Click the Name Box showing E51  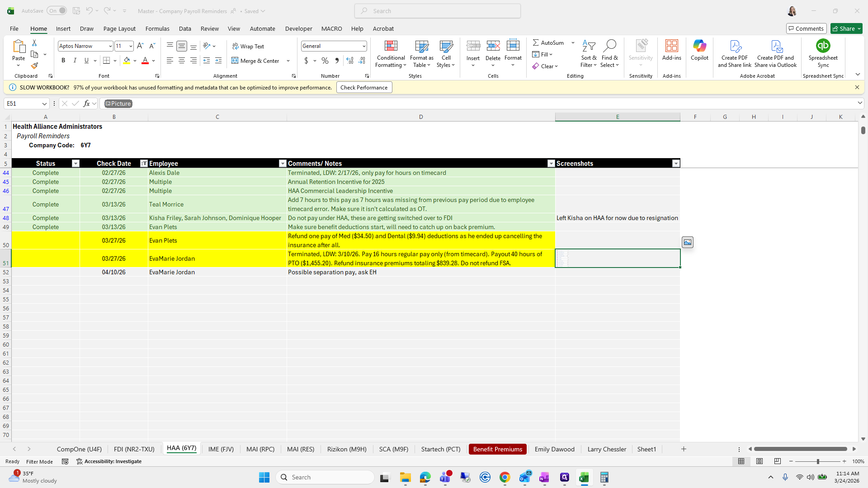23,103
